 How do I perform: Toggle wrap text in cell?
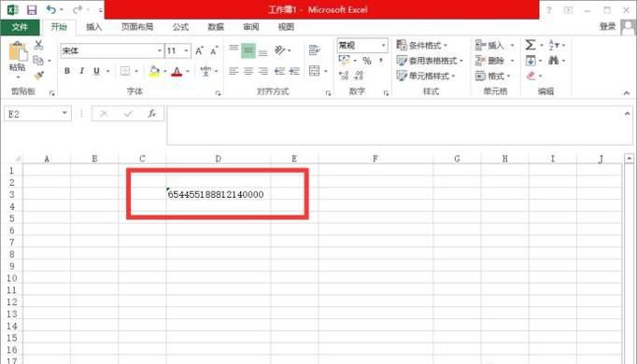pyautogui.click(x=315, y=50)
